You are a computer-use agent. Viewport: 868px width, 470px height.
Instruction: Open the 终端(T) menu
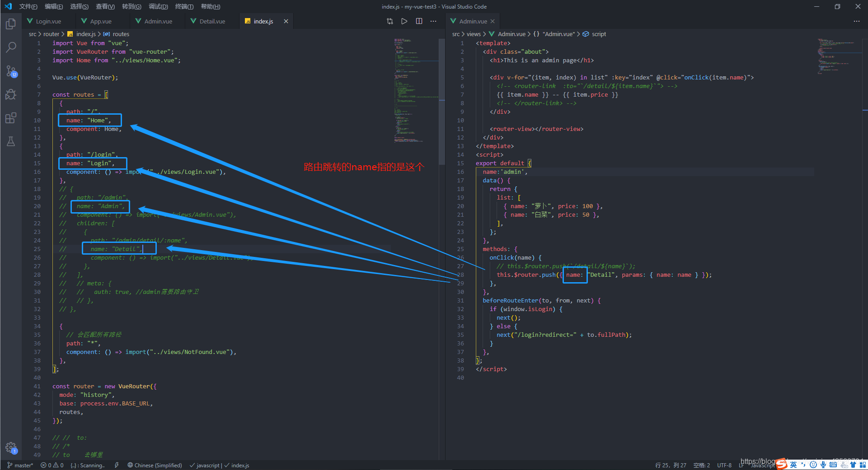(184, 6)
